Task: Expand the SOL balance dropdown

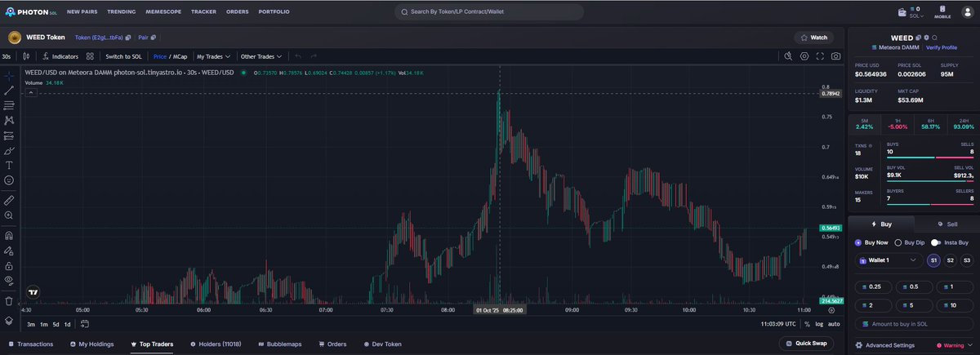Action: pyautogui.click(x=916, y=16)
